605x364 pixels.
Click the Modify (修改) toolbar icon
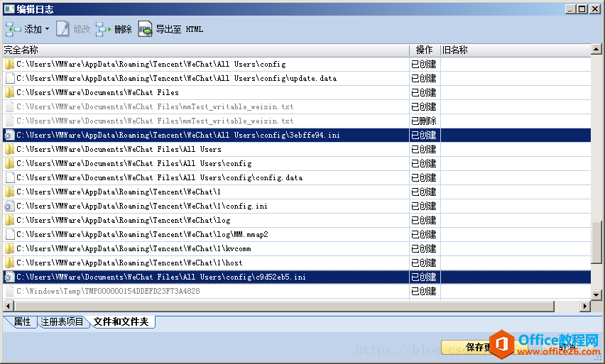point(63,29)
